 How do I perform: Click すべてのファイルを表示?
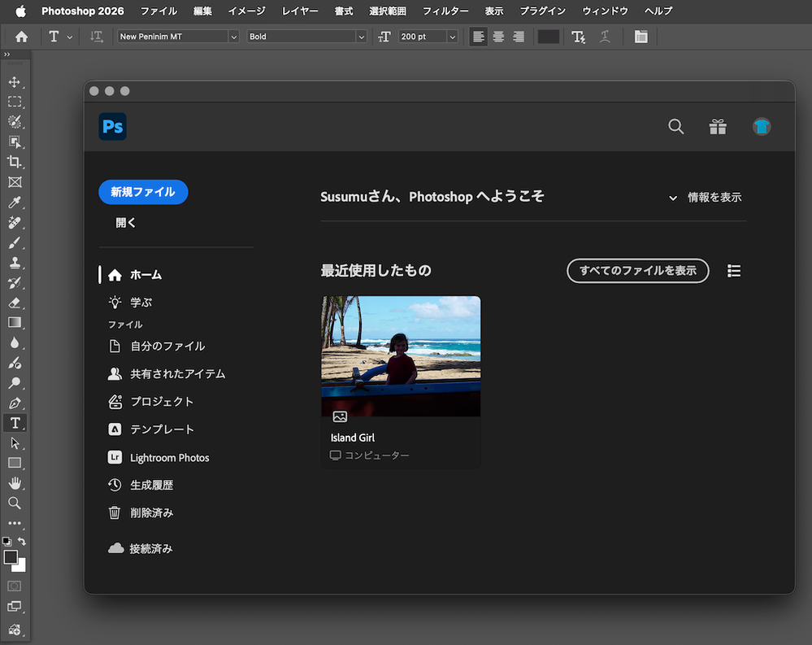click(637, 271)
